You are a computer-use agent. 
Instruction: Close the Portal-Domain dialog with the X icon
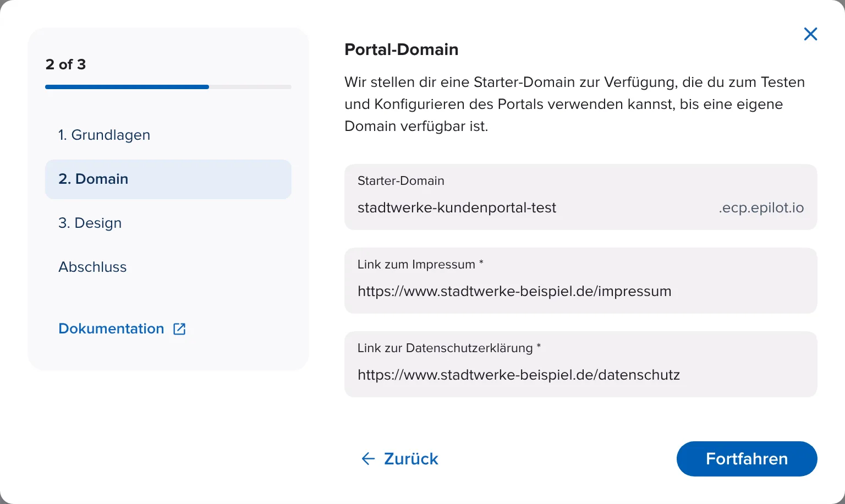click(x=810, y=34)
